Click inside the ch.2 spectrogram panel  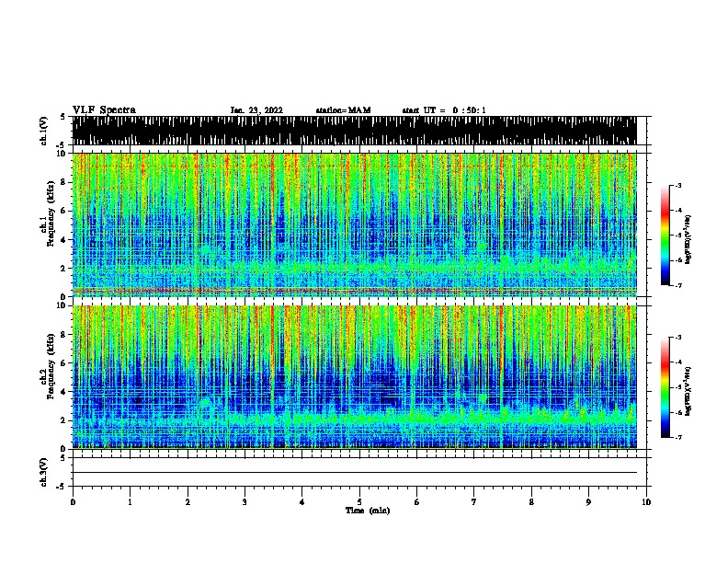tap(354, 377)
